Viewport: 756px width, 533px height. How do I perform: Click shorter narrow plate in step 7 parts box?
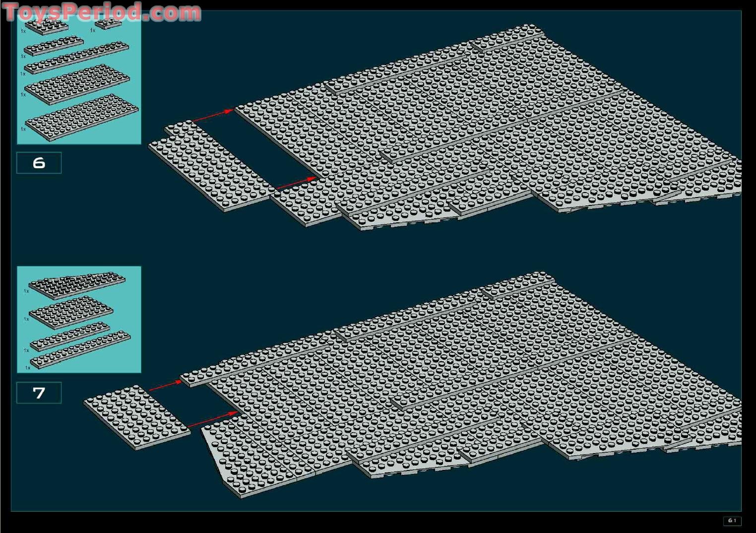(x=70, y=336)
